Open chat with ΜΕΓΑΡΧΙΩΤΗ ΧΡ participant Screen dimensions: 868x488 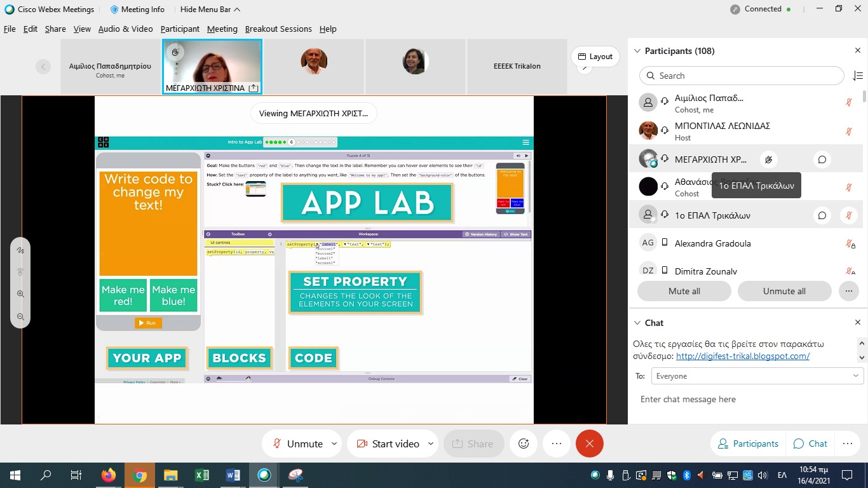tap(822, 159)
